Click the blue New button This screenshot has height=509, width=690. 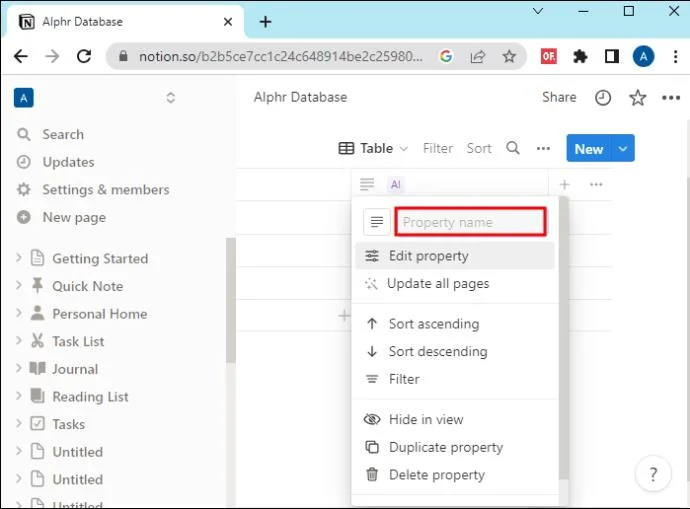point(588,149)
